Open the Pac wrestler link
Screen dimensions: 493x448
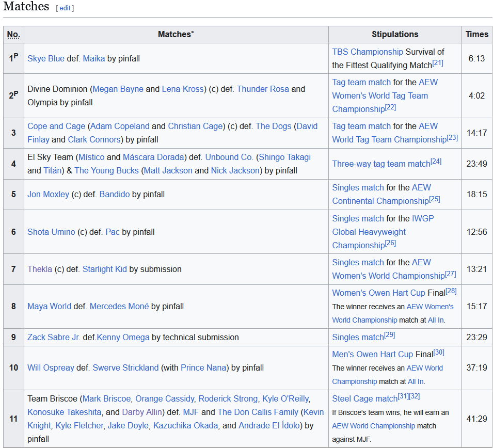tap(113, 232)
